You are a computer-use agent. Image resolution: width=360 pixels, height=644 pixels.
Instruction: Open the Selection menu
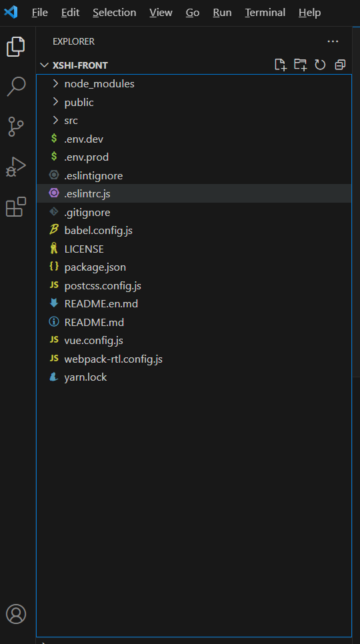click(x=115, y=13)
